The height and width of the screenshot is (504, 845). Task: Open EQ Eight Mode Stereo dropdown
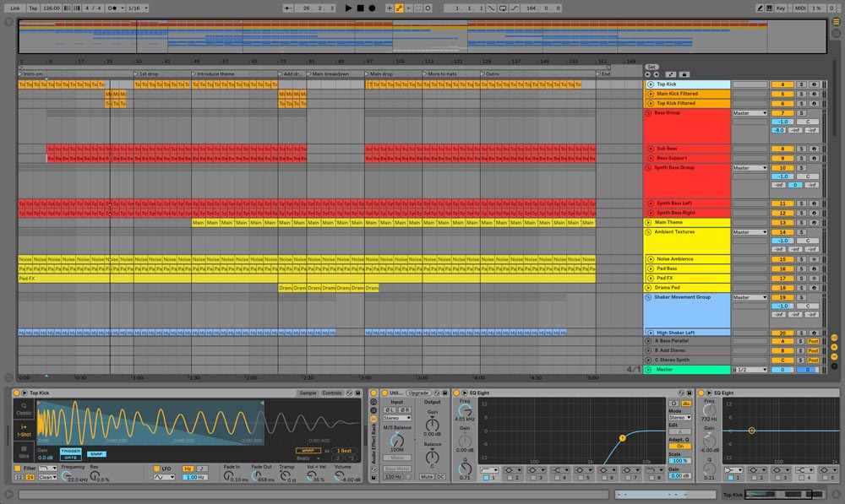[x=679, y=417]
